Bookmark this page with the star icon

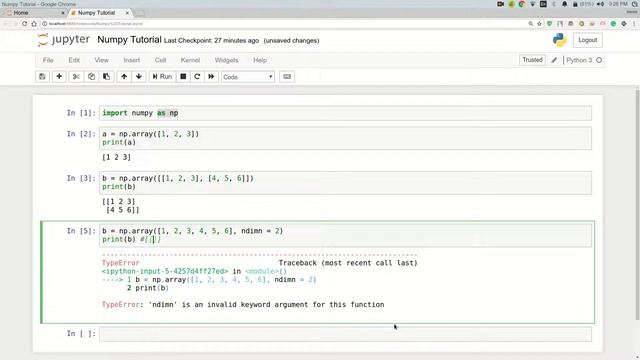(539, 24)
